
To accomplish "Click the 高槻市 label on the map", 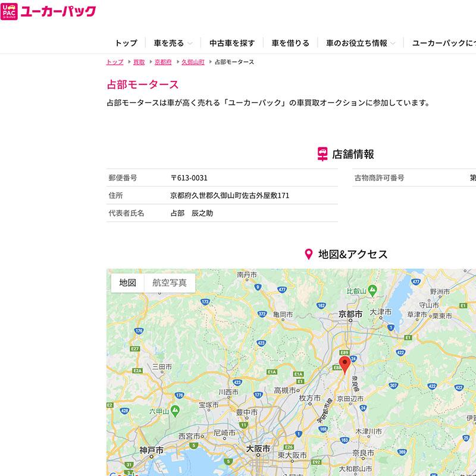I will (285, 390).
